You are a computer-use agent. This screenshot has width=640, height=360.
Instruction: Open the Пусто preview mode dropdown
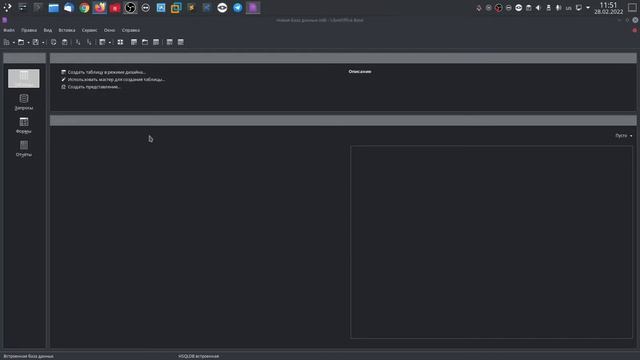624,136
